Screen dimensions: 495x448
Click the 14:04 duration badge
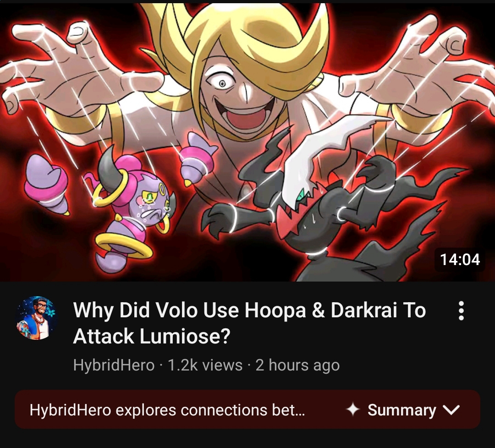[460, 260]
